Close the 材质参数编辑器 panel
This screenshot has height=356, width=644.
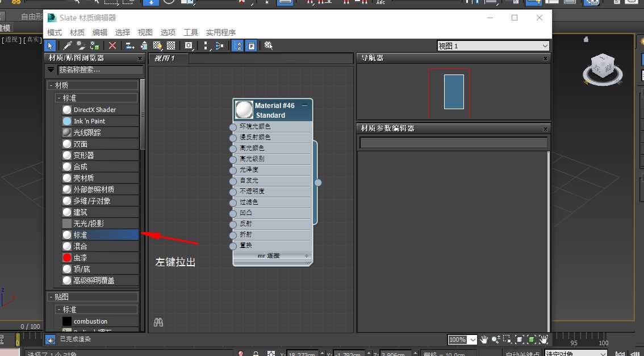pos(545,129)
